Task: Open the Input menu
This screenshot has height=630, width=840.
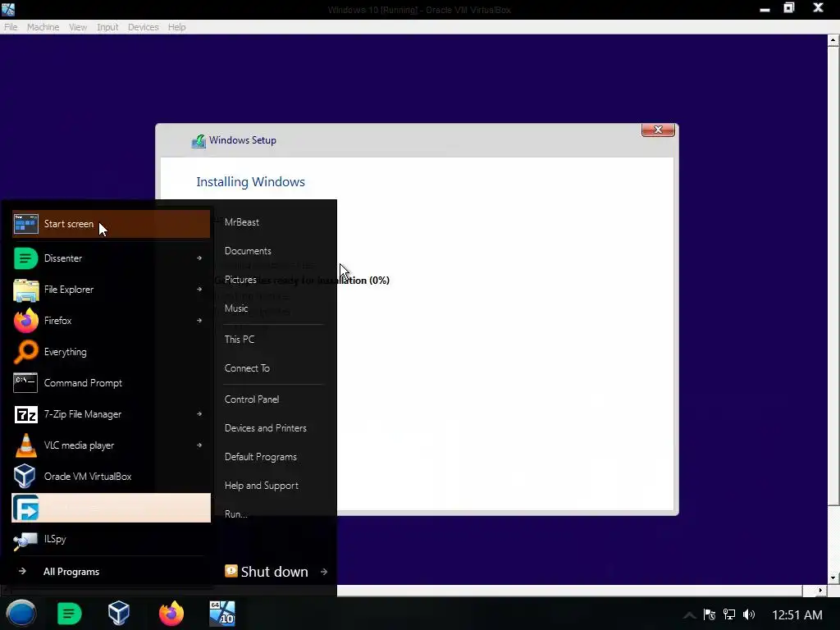Action: click(x=107, y=27)
